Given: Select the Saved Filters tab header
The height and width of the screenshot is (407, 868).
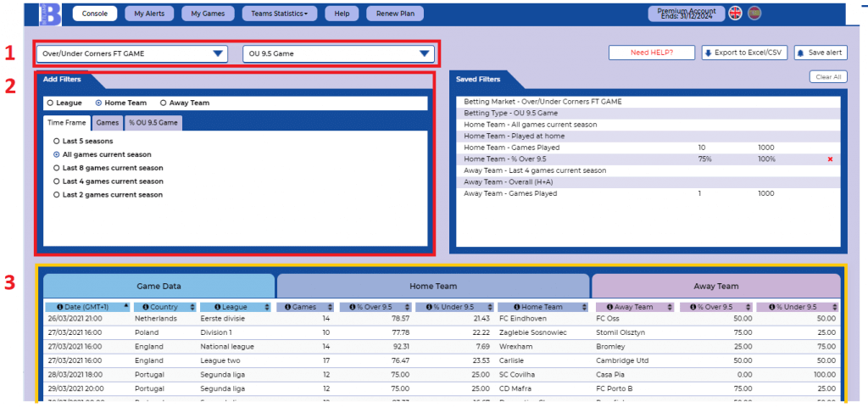Looking at the screenshot, I should coord(478,80).
